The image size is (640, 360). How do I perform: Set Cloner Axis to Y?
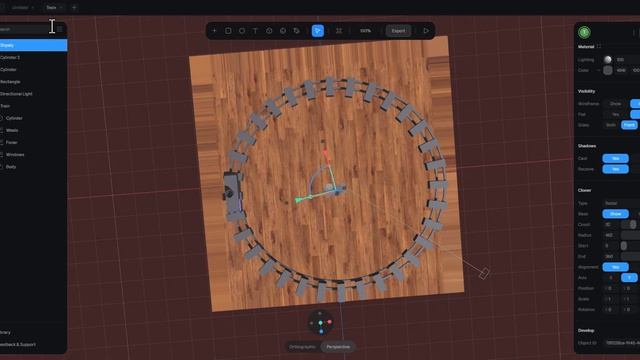pyautogui.click(x=629, y=278)
